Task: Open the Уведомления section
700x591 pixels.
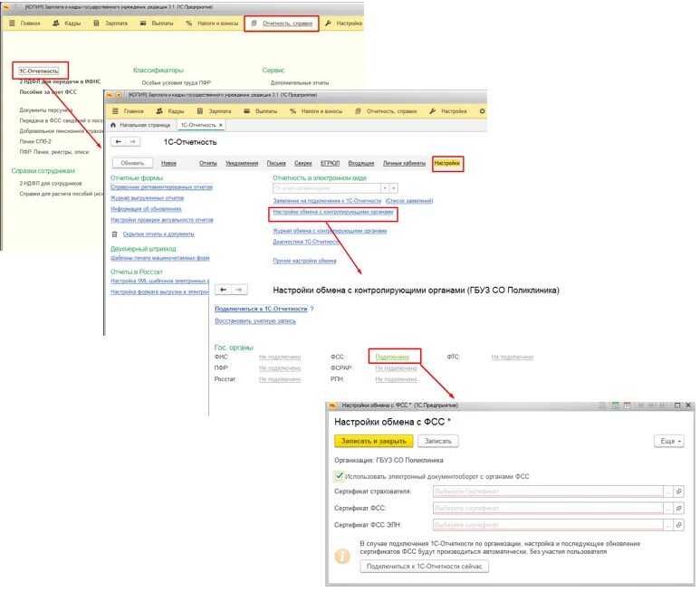Action: pyautogui.click(x=242, y=163)
